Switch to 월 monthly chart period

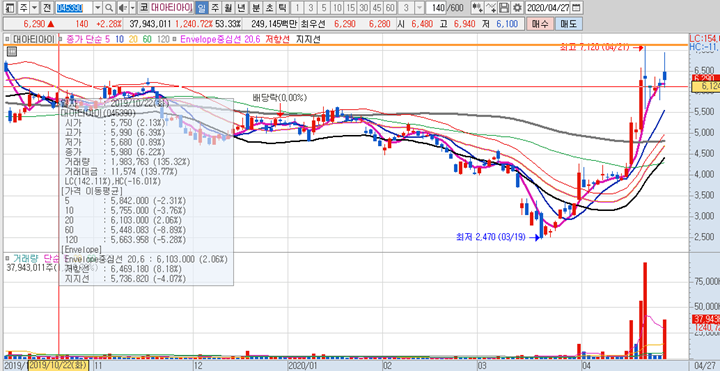(x=228, y=8)
